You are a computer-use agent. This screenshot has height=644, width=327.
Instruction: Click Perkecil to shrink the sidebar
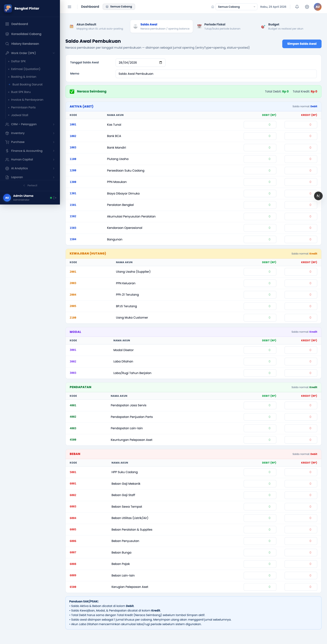[30, 186]
